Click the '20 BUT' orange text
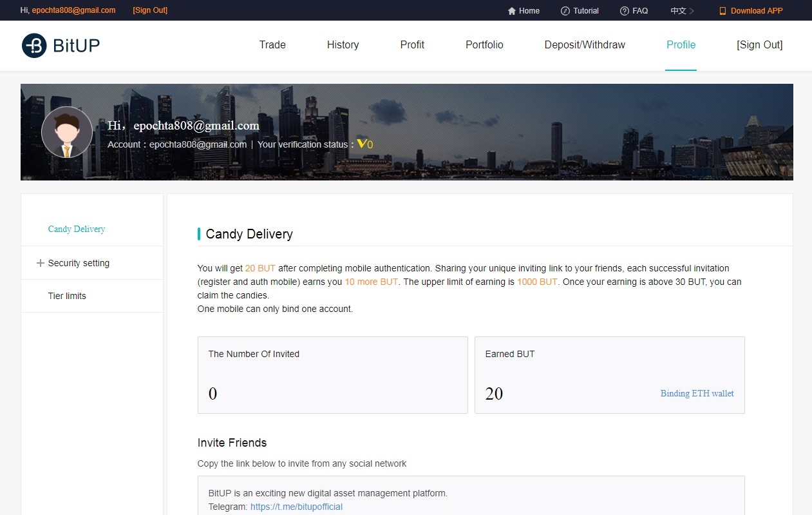The height and width of the screenshot is (515, 812). click(260, 268)
